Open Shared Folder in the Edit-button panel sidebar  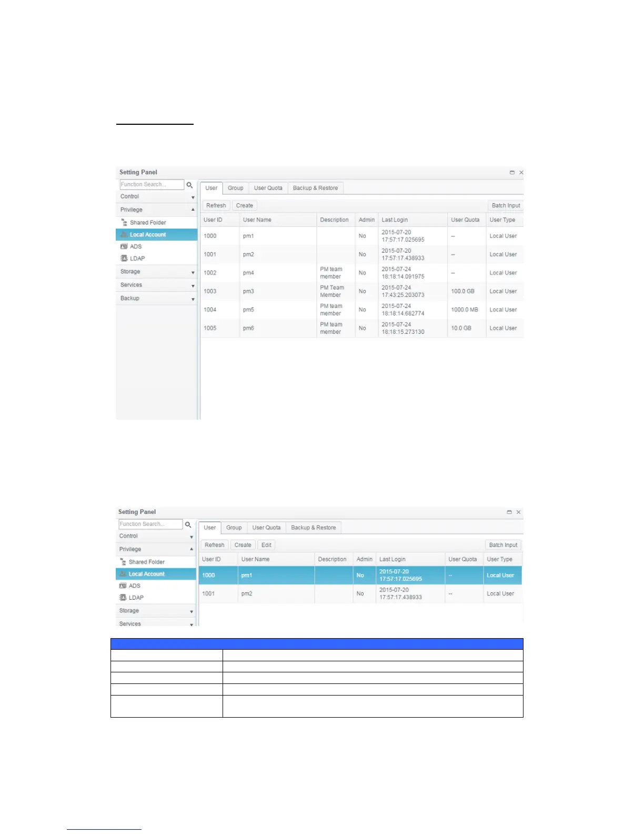coord(147,562)
